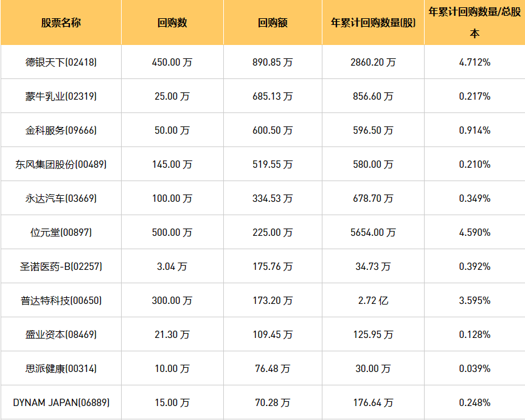Select 圣诺医药-B(02257) in the table
This screenshot has width=525, height=420.
pos(61,266)
